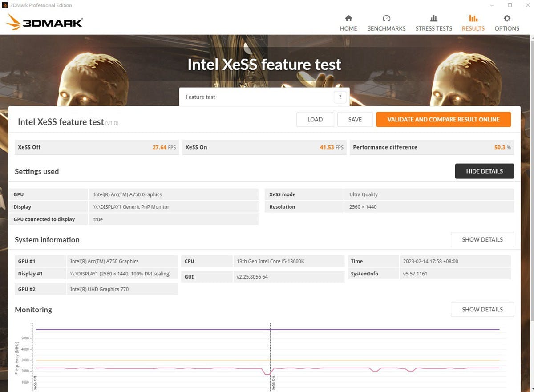Select the GPU #1 row's Arc A750 value
This screenshot has height=392, width=534.
tap(104, 261)
